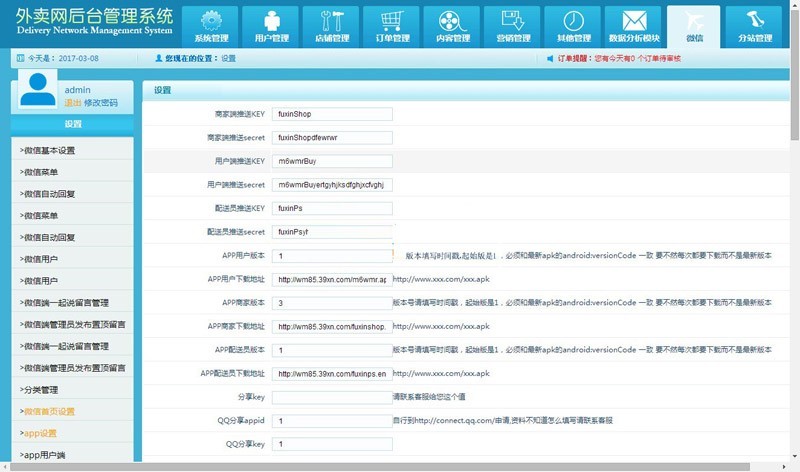Focus the APP商家下载地址 input field
The width and height of the screenshot is (800, 472).
pyautogui.click(x=332, y=326)
